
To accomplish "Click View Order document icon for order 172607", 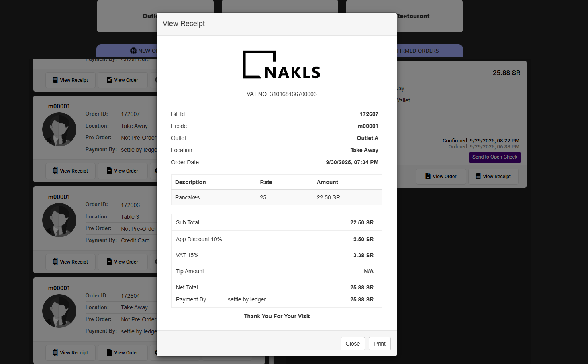I will 109,171.
